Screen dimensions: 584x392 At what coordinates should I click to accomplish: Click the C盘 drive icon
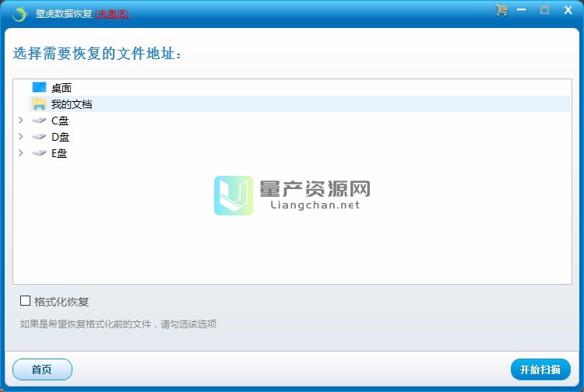tap(39, 120)
